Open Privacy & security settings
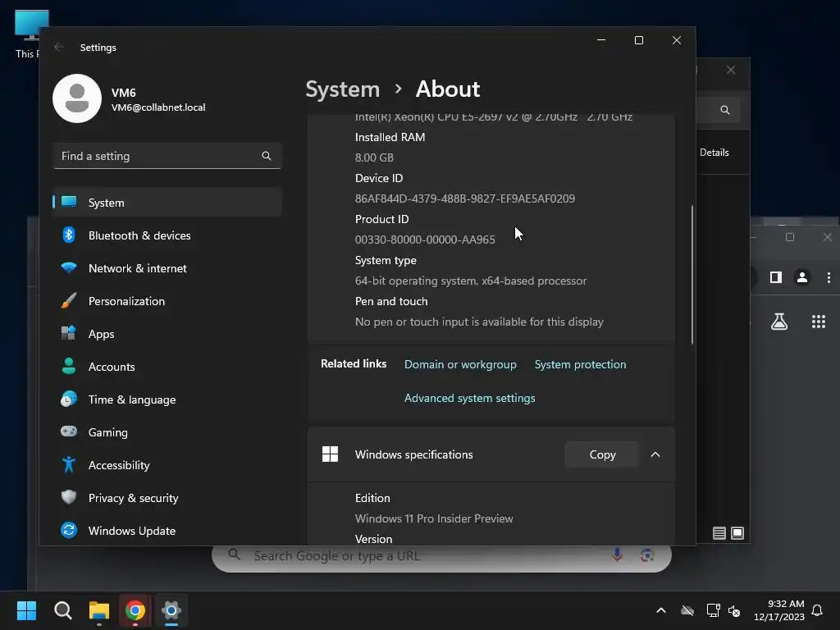 167,498
